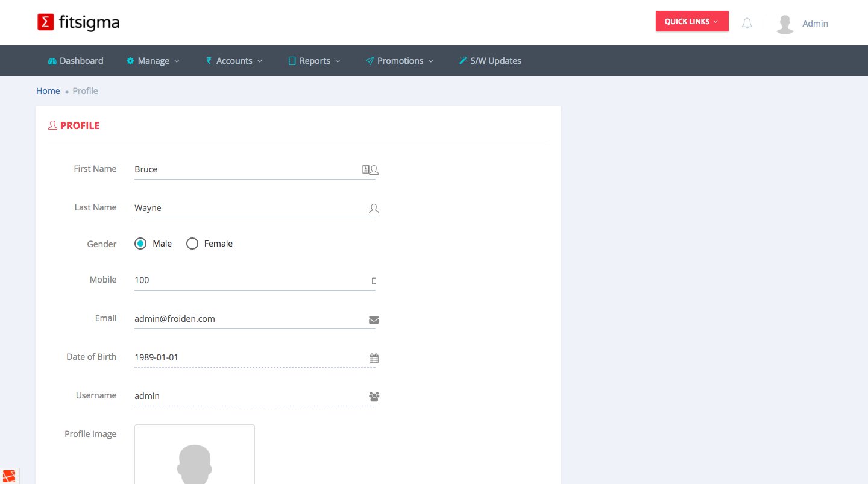
Task: Click the notification bell icon
Action: click(747, 24)
